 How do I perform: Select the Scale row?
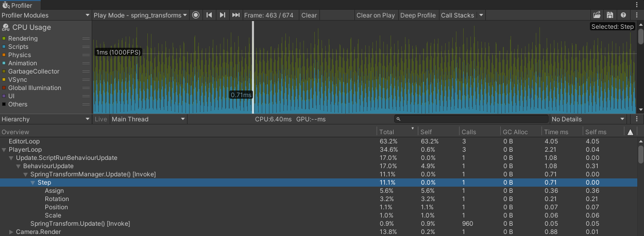[x=318, y=215]
